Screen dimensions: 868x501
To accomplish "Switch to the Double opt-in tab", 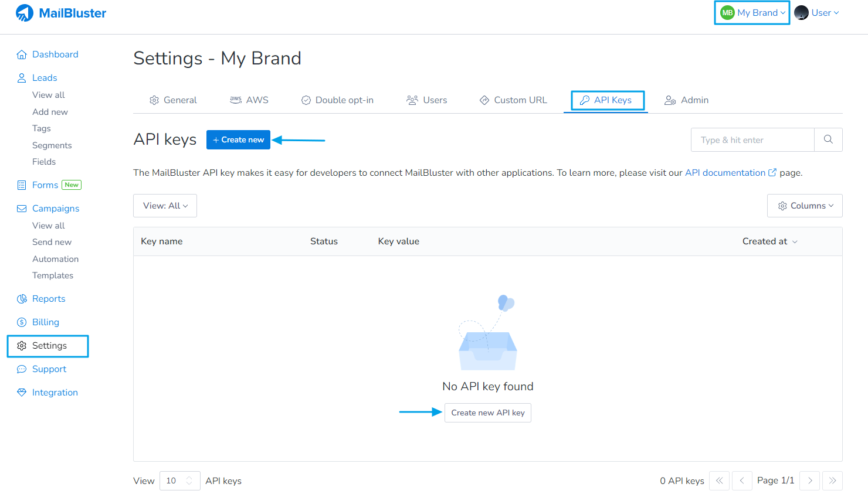I will [x=337, y=100].
